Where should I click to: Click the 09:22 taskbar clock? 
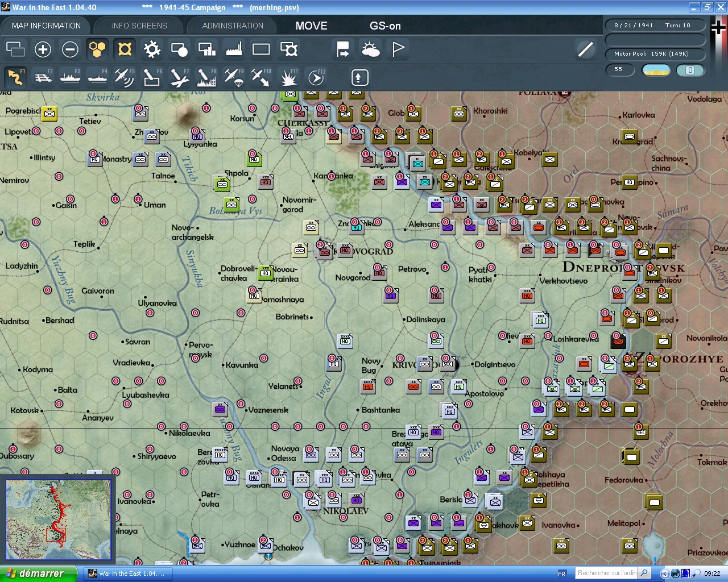(712, 573)
